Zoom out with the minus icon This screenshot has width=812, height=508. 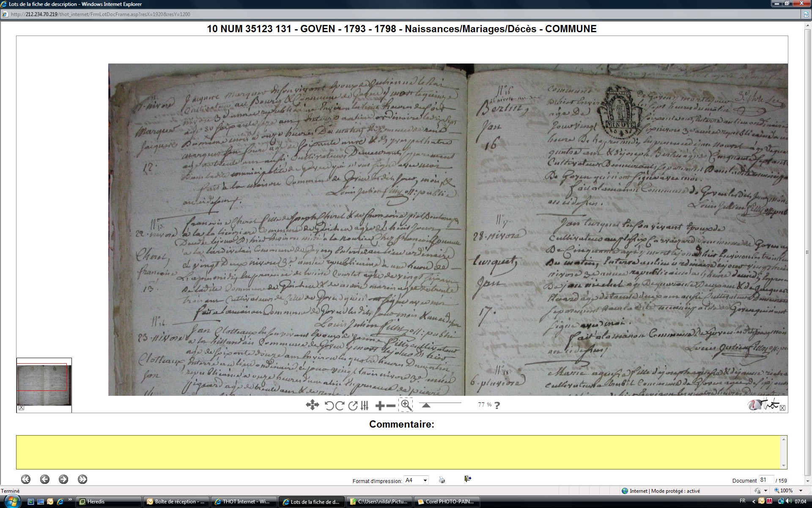coord(391,406)
